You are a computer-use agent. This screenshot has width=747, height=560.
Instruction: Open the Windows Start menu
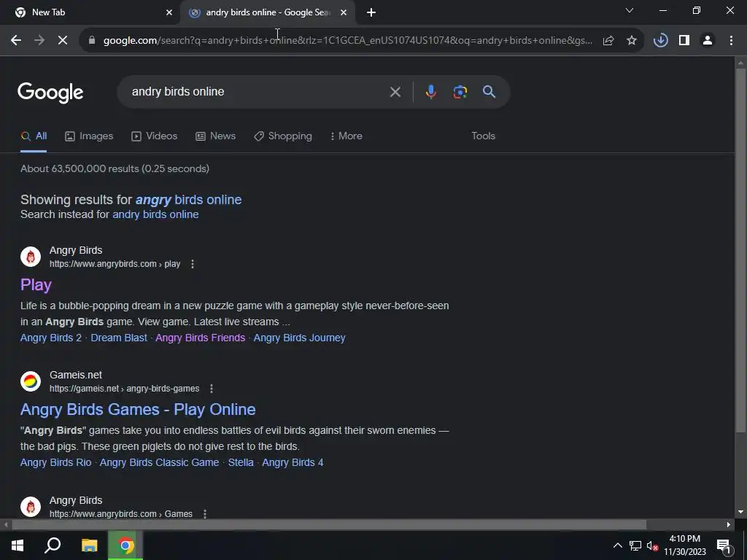pos(18,545)
